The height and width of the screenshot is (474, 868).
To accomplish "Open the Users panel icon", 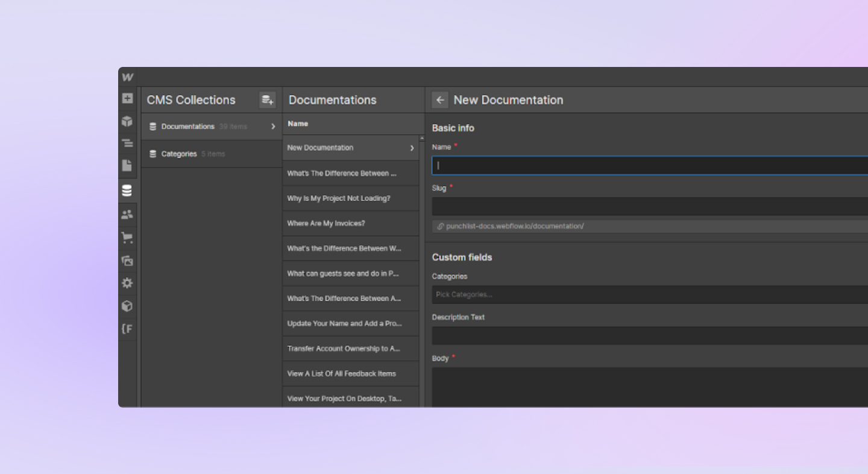I will pyautogui.click(x=127, y=214).
